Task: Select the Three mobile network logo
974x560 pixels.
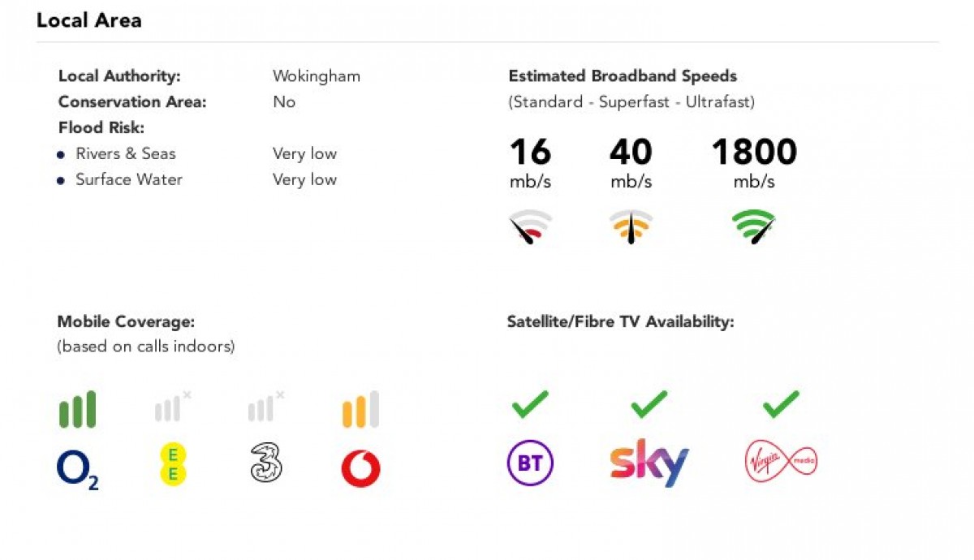Action: 265,464
